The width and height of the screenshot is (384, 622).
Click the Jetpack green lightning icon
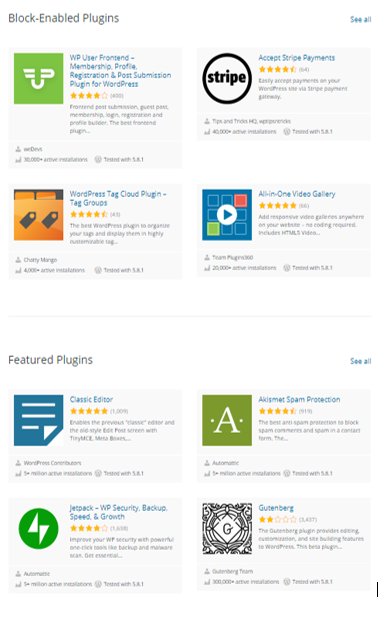tap(38, 528)
